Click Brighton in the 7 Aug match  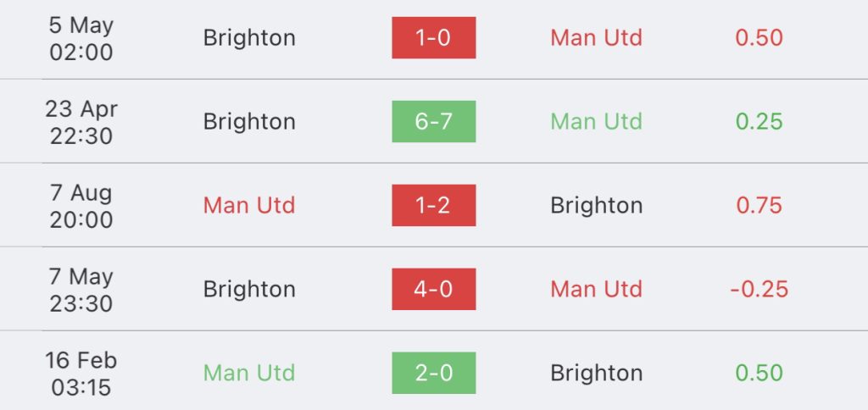point(596,206)
